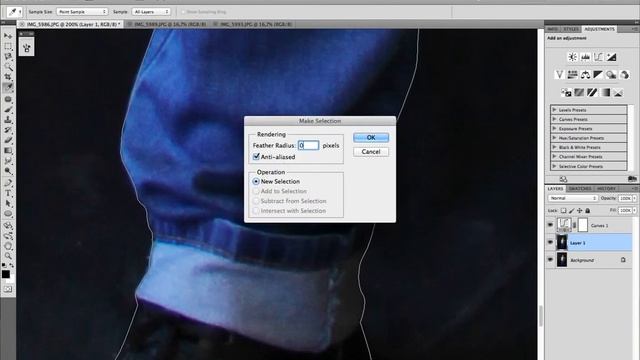Choose the New Selection radio option

coord(256,181)
